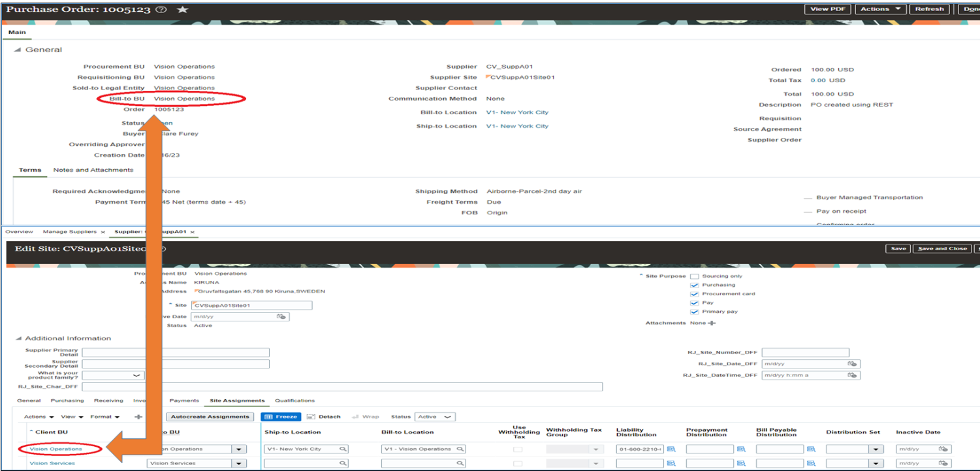Screen dimensions: 980x471
Task: Select the Main tab of the purchase order
Action: tap(17, 32)
